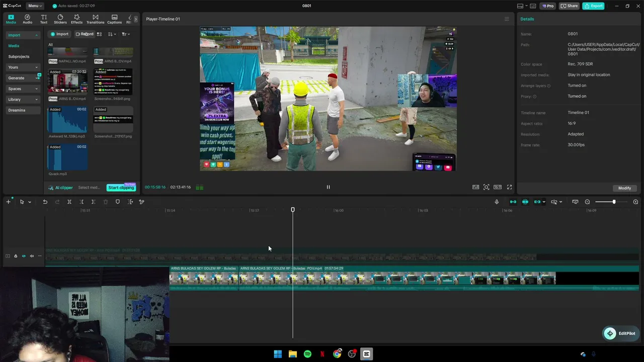The width and height of the screenshot is (644, 362).
Task: Lock the upper video track
Action: [16, 256]
